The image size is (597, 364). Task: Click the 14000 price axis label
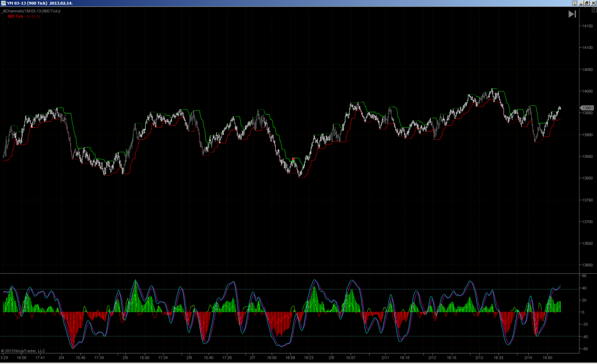click(588, 91)
